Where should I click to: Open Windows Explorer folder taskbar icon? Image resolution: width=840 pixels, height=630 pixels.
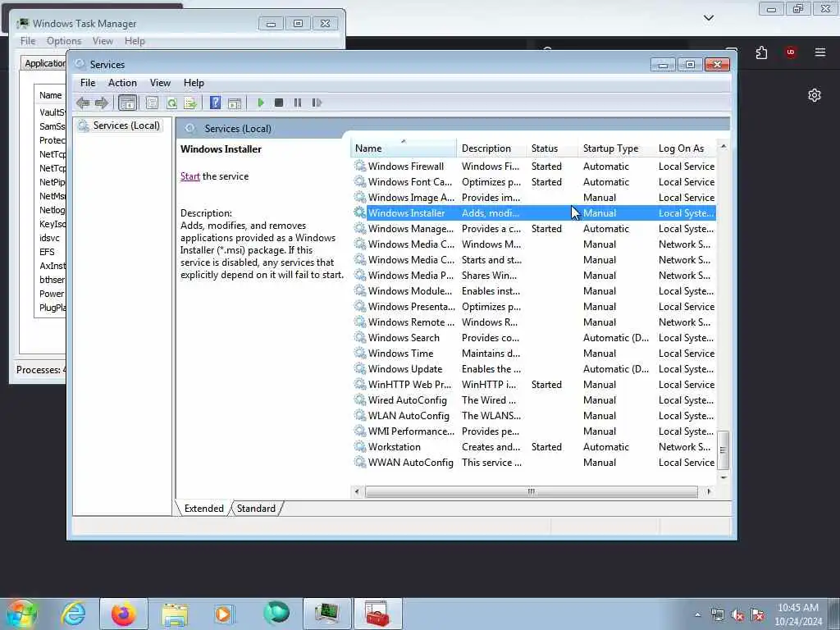175,614
